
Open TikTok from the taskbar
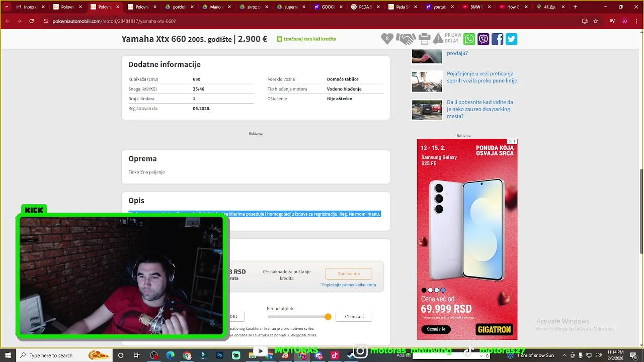[x=335, y=355]
